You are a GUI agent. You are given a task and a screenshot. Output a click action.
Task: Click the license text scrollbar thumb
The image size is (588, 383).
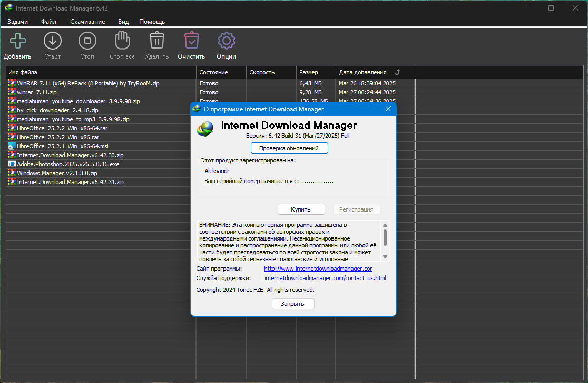pyautogui.click(x=385, y=237)
